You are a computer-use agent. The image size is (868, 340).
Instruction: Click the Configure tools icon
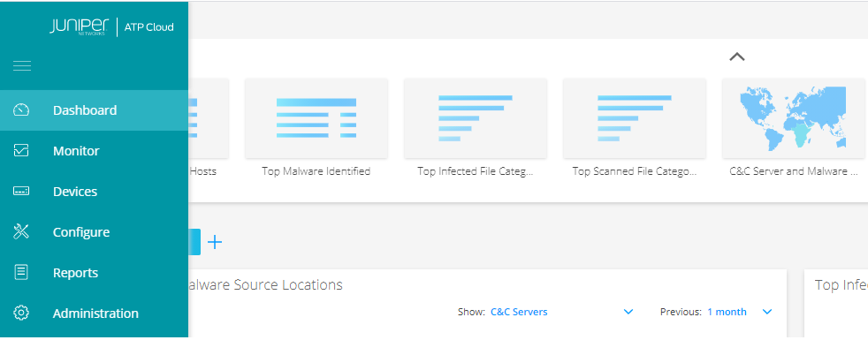click(21, 231)
